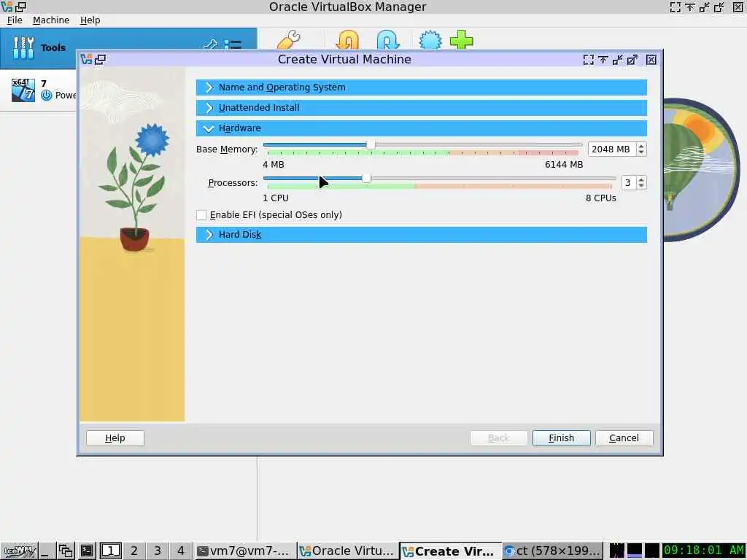The height and width of the screenshot is (560, 747).
Task: Click the network monitor tray graph
Action: pyautogui.click(x=635, y=551)
